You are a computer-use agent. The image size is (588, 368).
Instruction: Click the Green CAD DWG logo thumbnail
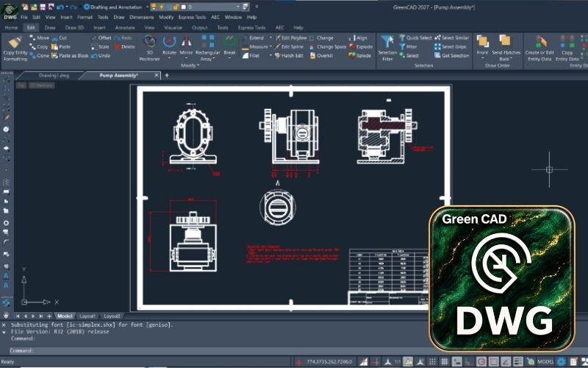pyautogui.click(x=502, y=278)
